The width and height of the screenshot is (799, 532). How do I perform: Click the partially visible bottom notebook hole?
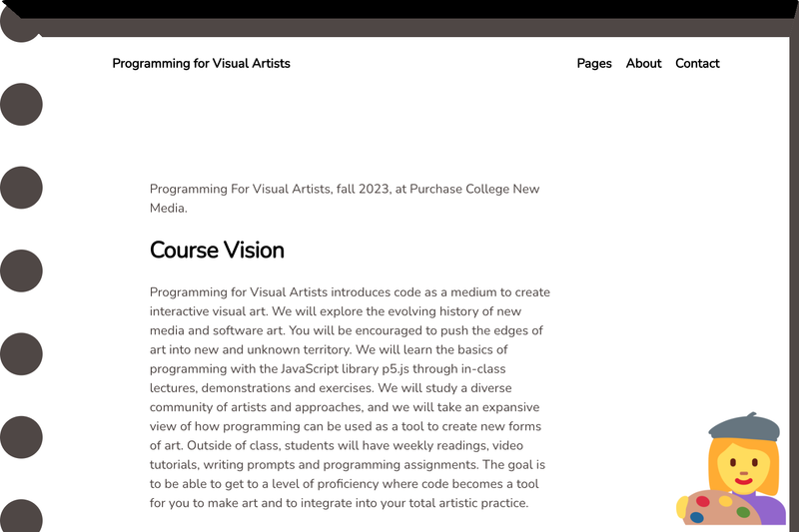[21, 516]
